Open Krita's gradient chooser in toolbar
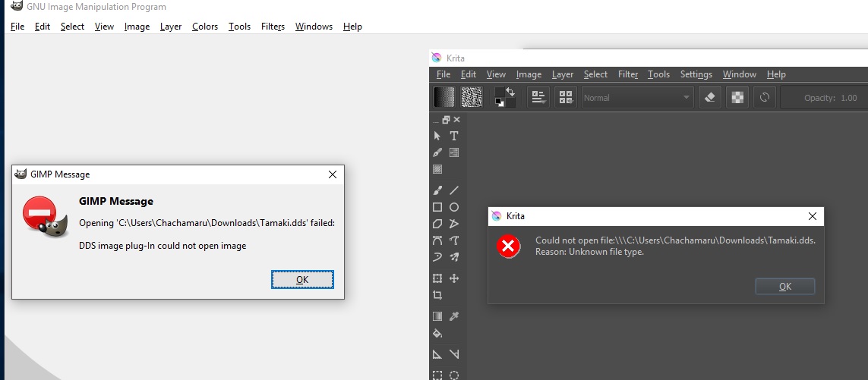868x380 pixels. [444, 97]
